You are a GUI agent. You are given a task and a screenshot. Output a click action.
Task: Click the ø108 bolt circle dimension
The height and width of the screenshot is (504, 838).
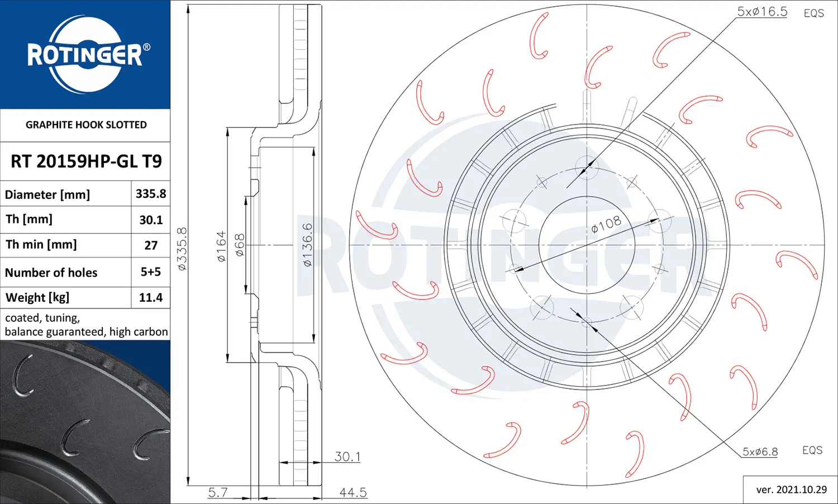coord(606,224)
